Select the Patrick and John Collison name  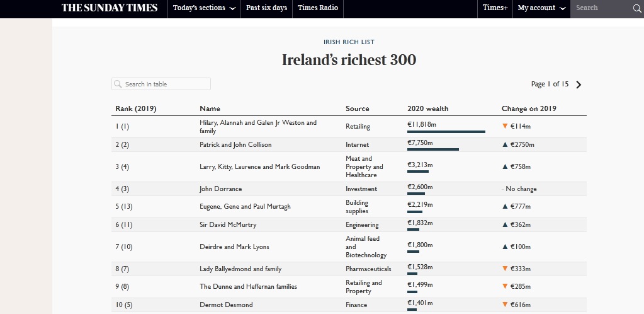click(x=235, y=145)
